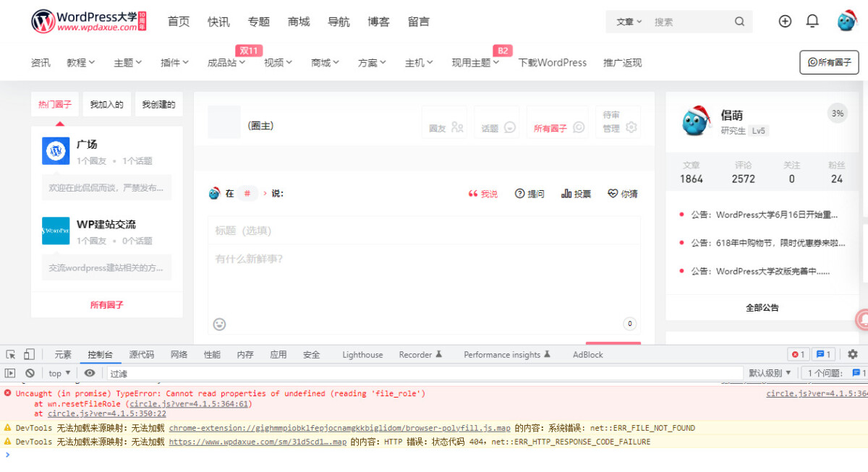The height and width of the screenshot is (472, 868).
Task: Expand the 默认级别 log level dropdown
Action: click(769, 372)
